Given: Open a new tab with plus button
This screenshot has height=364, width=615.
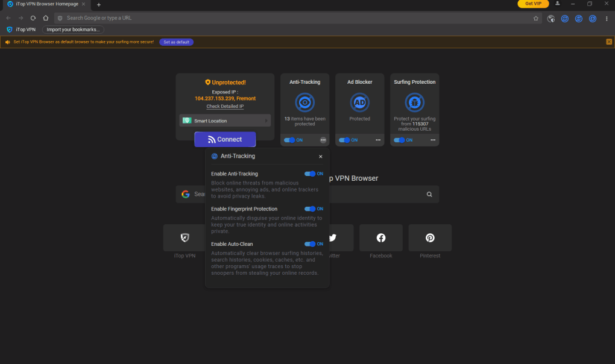Looking at the screenshot, I should click(x=99, y=5).
